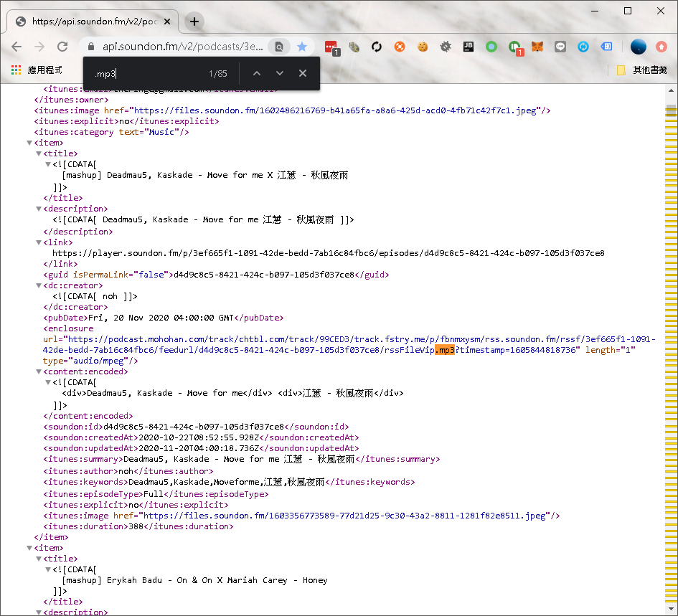Open the black circular arrows extension

pyautogui.click(x=377, y=47)
